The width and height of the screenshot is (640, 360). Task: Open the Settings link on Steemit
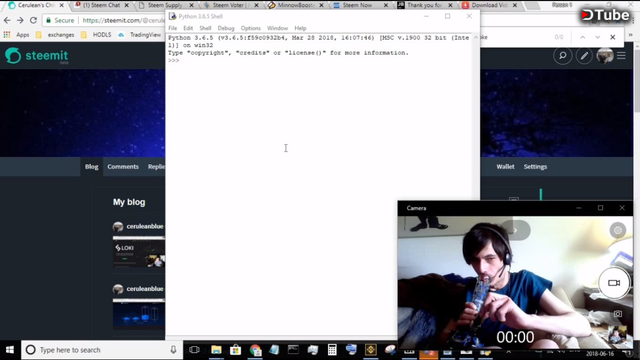pos(535,167)
